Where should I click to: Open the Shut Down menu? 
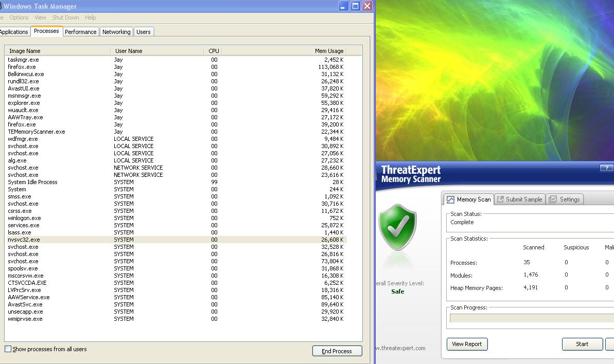tap(65, 17)
